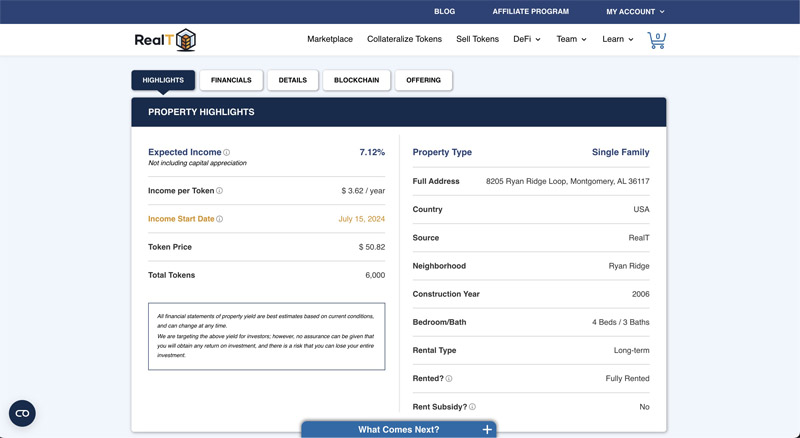The height and width of the screenshot is (438, 800).
Task: Open the Affiliate Program link
Action: click(531, 11)
